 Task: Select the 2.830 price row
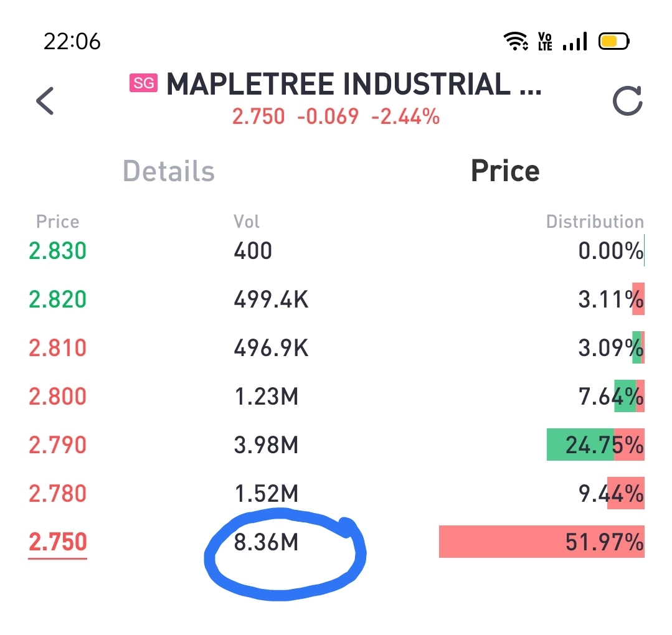[x=57, y=251]
